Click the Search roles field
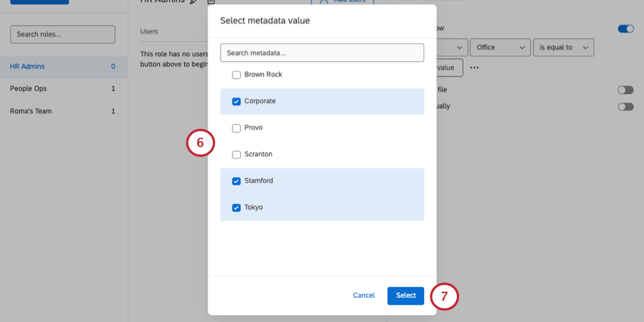Viewport: 644px width, 322px height. pyautogui.click(x=62, y=34)
